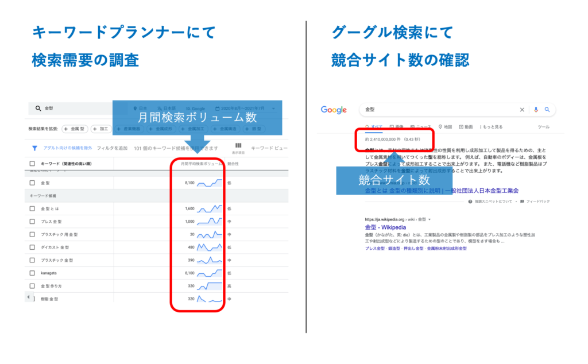Click the question mark beside 強調スニペットについて
This screenshot has width=588, height=364.
pyautogui.click(x=470, y=202)
